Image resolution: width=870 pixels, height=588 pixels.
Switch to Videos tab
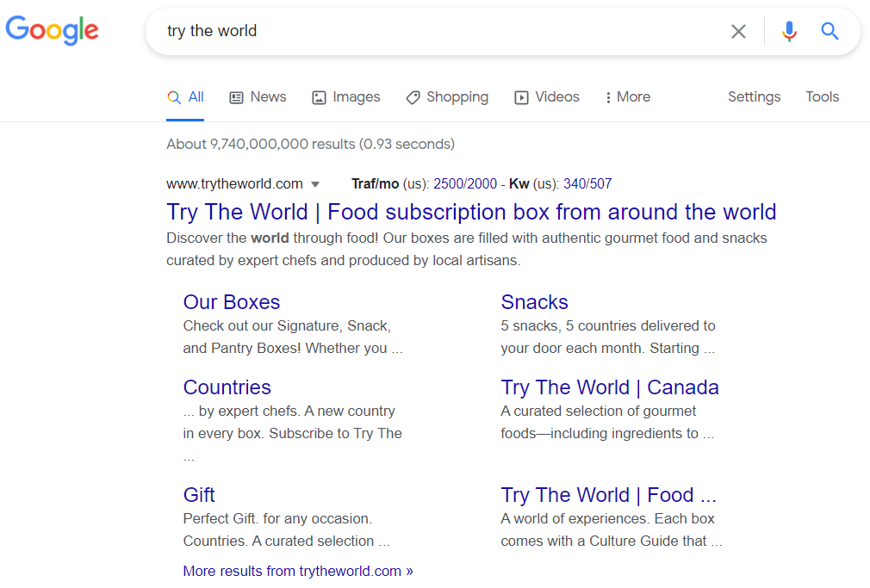point(547,97)
